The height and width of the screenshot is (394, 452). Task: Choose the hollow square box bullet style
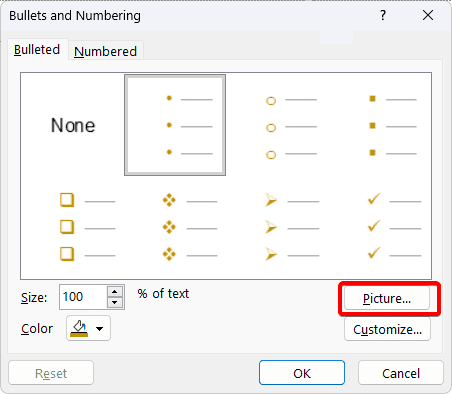tap(73, 227)
